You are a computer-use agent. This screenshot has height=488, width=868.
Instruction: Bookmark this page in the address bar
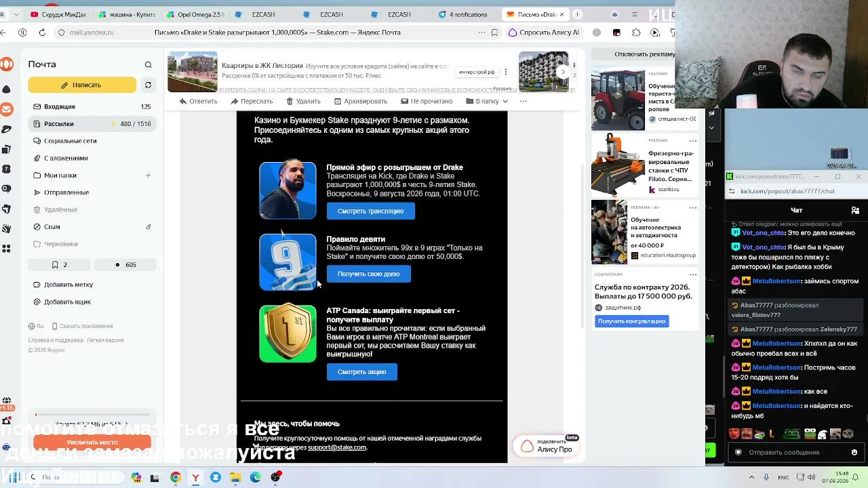(x=494, y=33)
